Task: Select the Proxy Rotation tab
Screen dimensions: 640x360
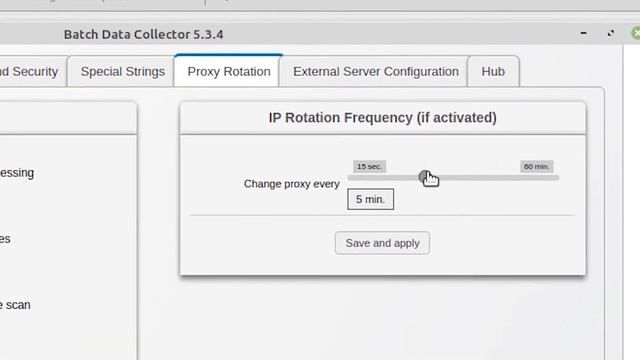Action: (x=228, y=71)
